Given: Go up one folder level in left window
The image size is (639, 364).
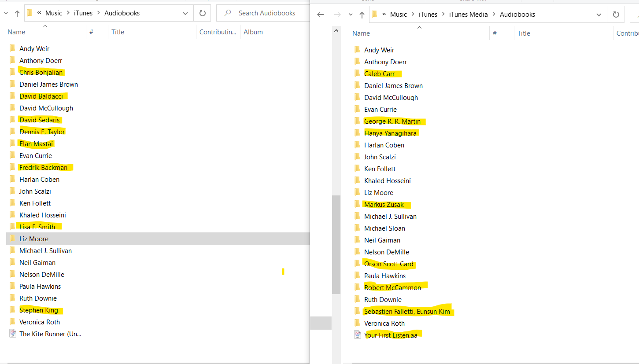Looking at the screenshot, I should [x=17, y=13].
